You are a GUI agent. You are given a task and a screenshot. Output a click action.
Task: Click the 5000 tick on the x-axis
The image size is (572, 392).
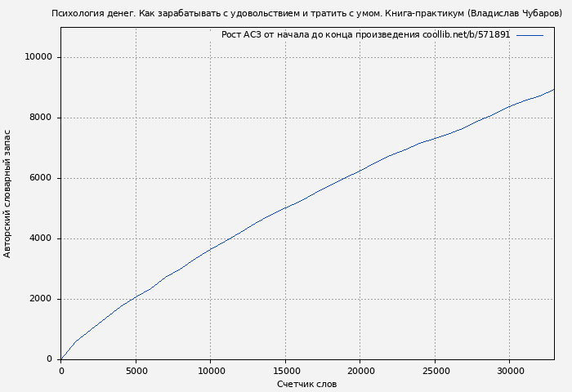136,370
